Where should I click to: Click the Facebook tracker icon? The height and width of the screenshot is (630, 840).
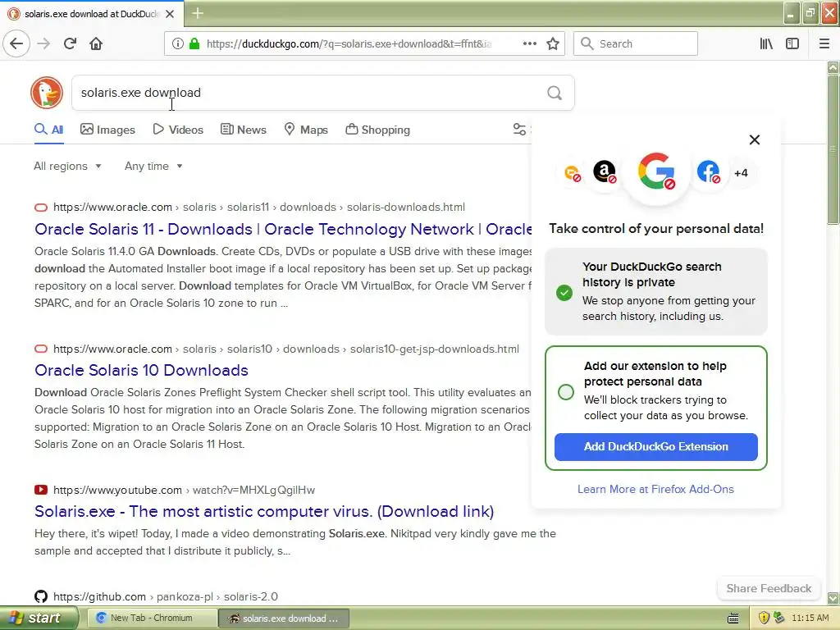point(708,172)
